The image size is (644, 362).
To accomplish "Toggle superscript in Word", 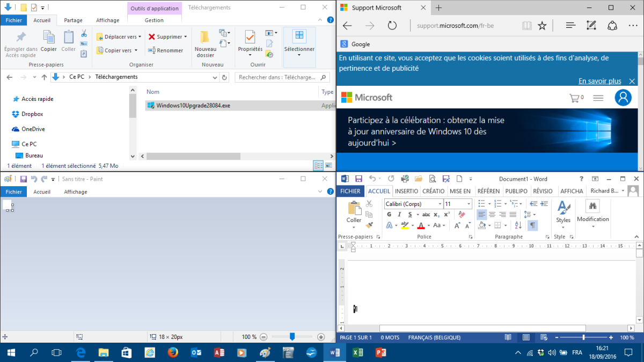I will 447,215.
